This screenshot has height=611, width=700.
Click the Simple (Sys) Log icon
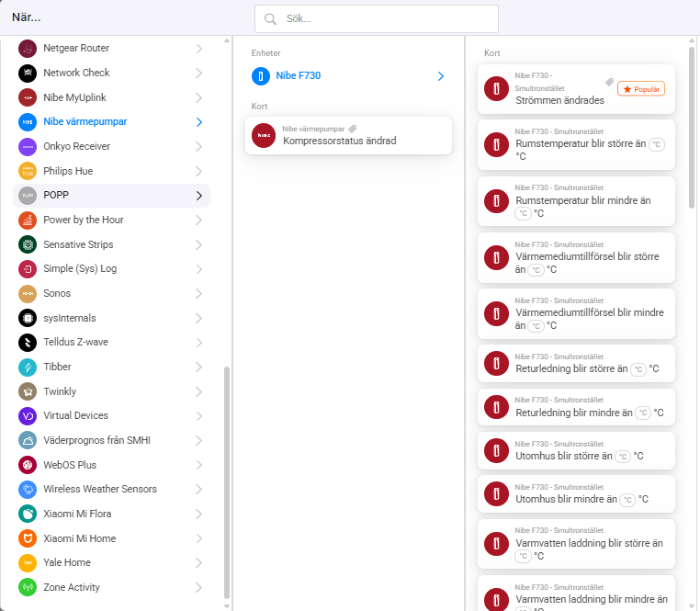pos(28,269)
